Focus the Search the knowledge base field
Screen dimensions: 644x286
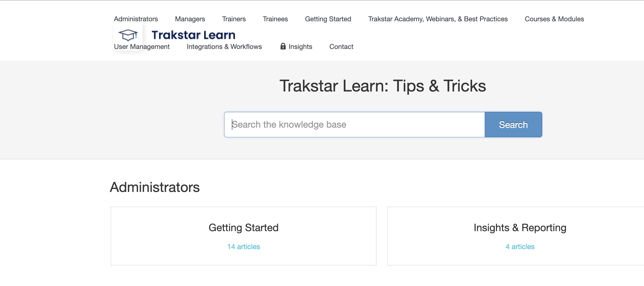355,125
